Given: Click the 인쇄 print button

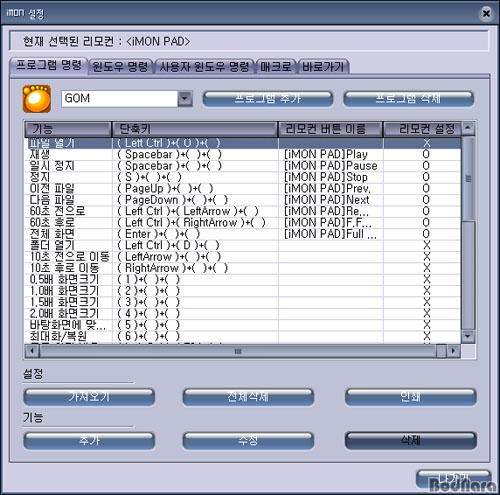Looking at the screenshot, I should (411, 397).
